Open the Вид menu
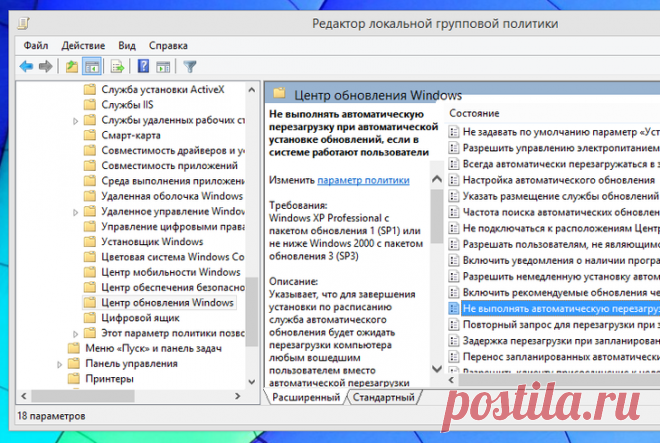The width and height of the screenshot is (660, 443). point(127,45)
